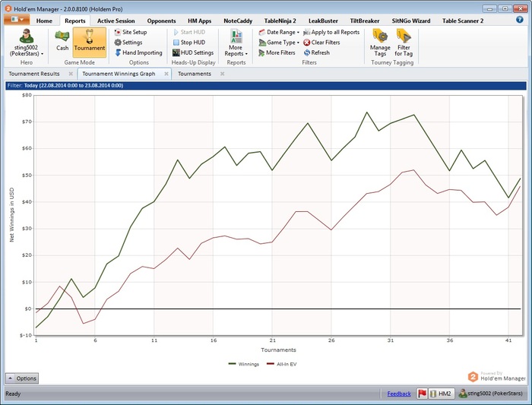Click More Filters
The height and width of the screenshot is (405, 532).
click(277, 52)
